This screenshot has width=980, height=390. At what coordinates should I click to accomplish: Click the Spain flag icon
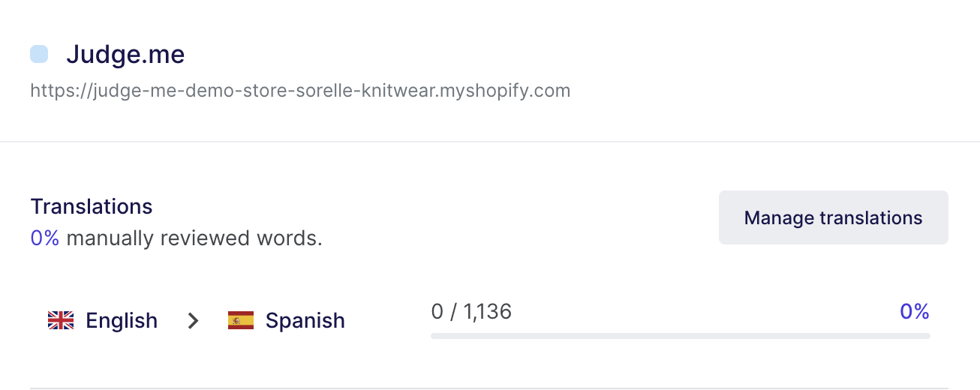click(241, 321)
